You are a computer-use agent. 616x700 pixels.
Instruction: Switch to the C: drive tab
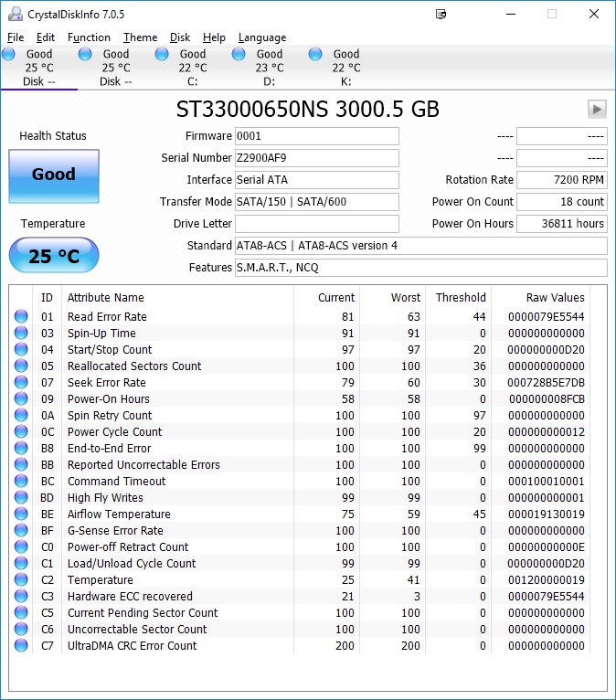(193, 68)
